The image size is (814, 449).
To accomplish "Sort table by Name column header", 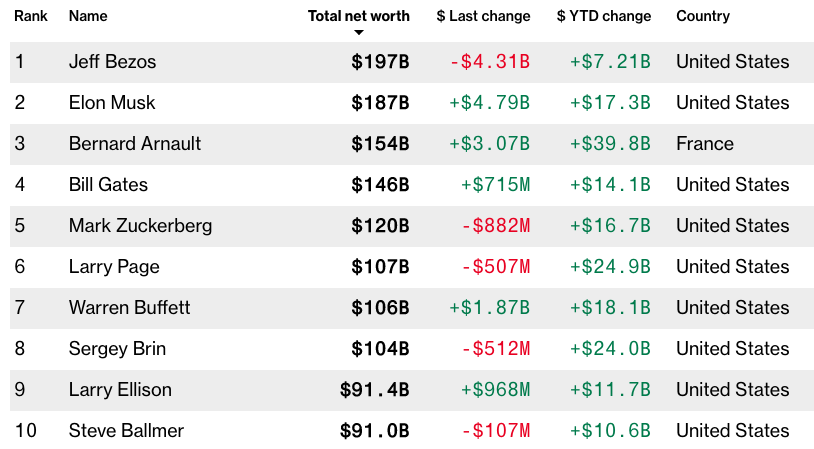I will coord(88,16).
